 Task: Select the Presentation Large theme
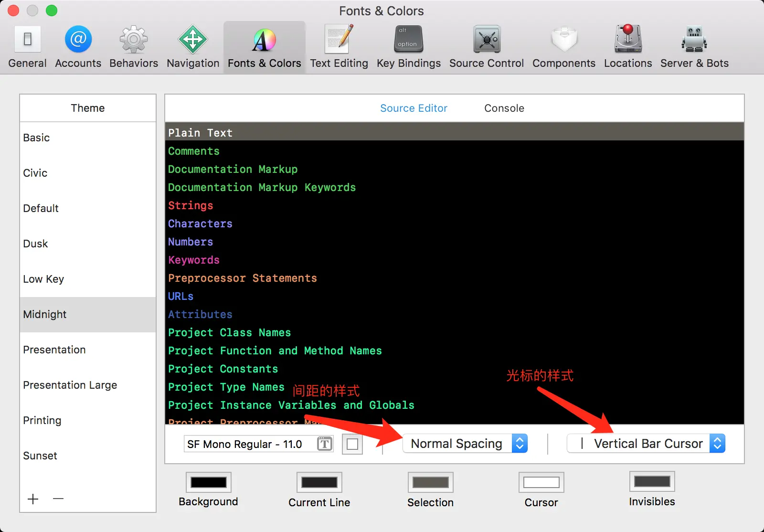click(88, 385)
